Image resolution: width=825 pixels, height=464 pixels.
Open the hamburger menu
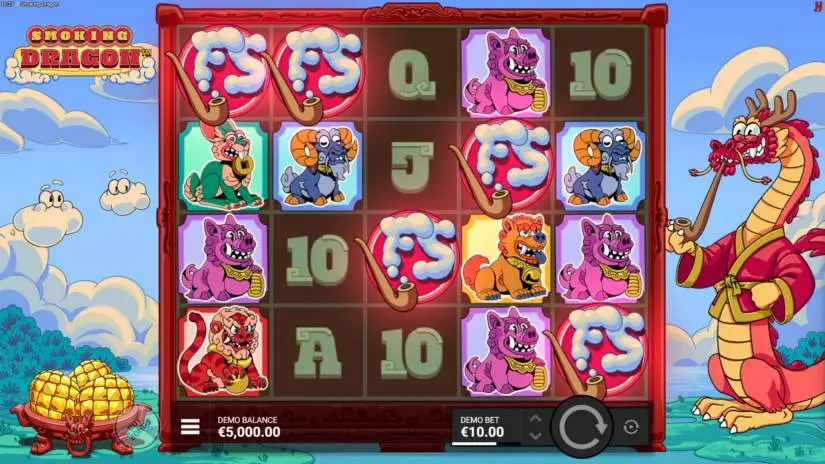click(x=190, y=426)
